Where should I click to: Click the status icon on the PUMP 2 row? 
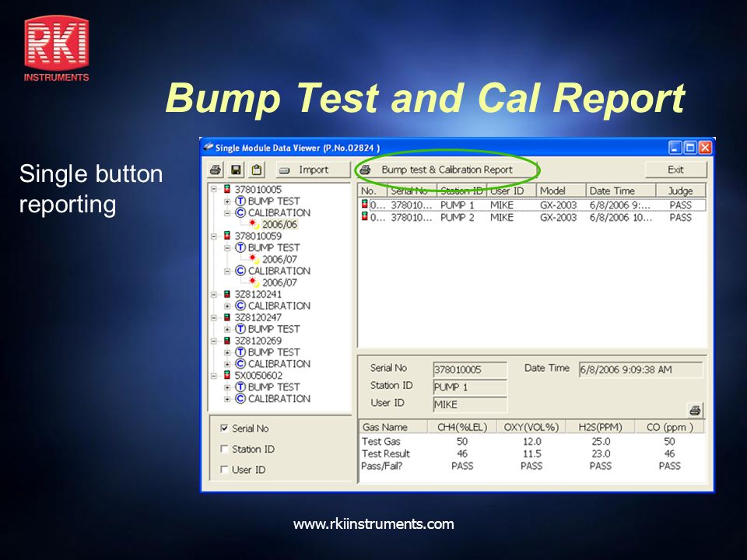click(x=364, y=217)
